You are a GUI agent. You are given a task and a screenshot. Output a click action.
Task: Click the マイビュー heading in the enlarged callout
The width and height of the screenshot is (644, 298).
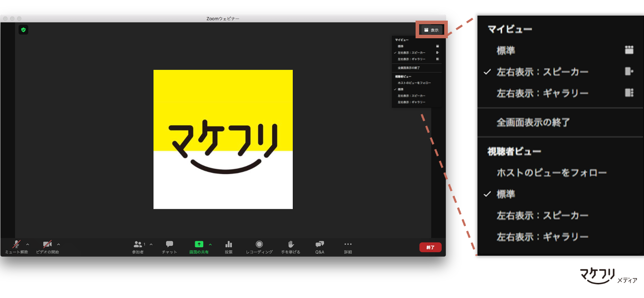pyautogui.click(x=510, y=29)
